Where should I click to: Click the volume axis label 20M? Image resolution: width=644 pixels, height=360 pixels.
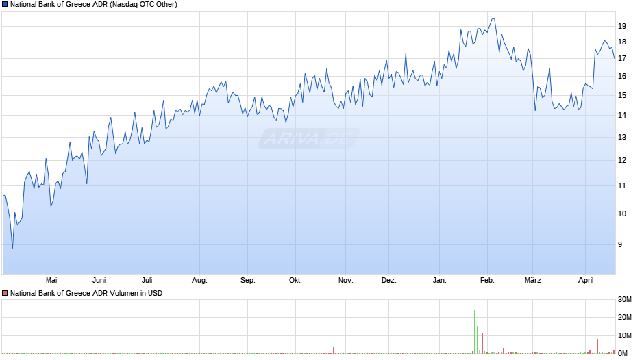624,318
